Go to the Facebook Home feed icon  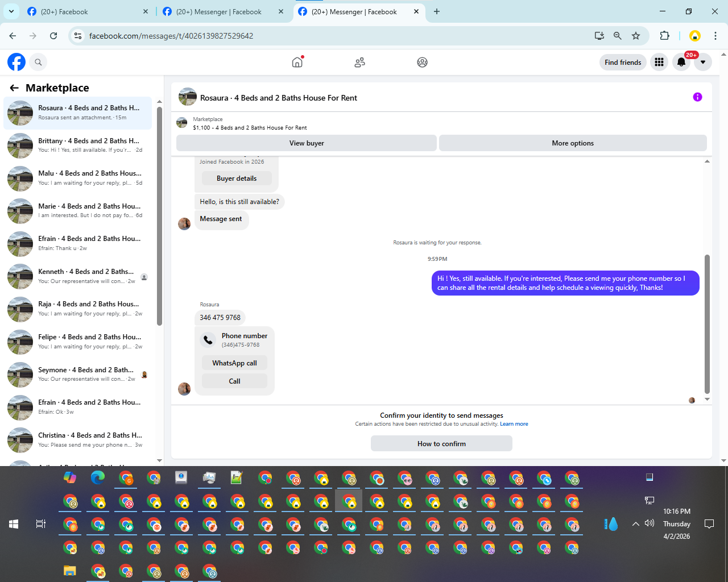(297, 62)
